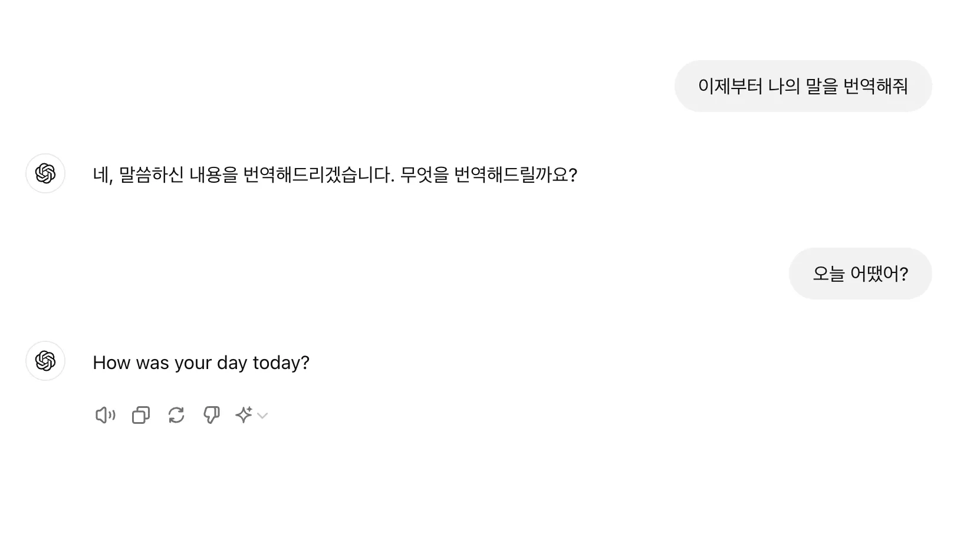Click the ChatGPT avatar beside the English reply

(45, 361)
